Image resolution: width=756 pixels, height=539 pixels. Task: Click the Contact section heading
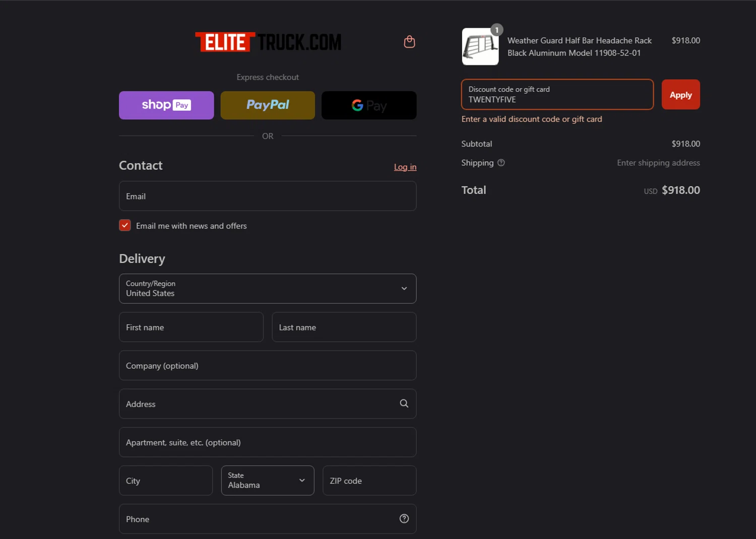click(141, 165)
